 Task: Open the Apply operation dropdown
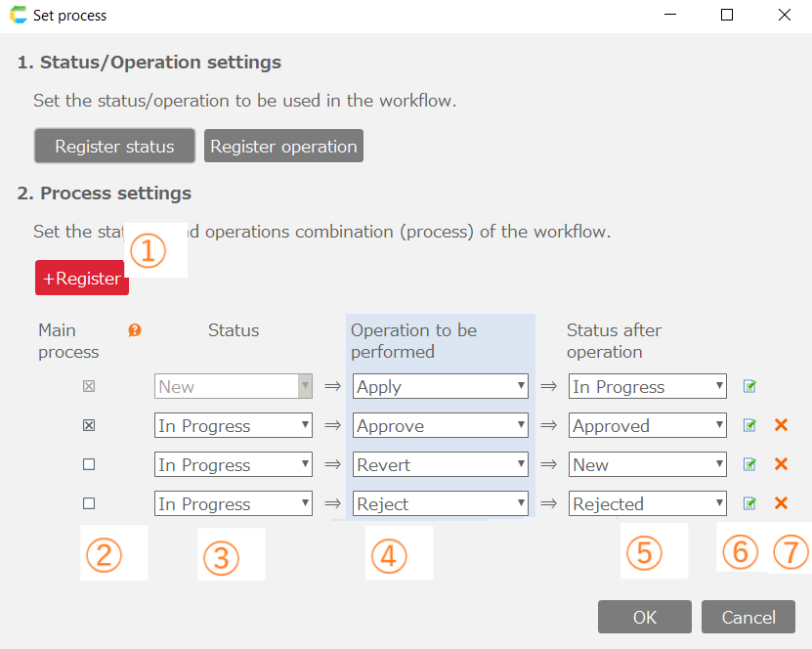(x=441, y=387)
